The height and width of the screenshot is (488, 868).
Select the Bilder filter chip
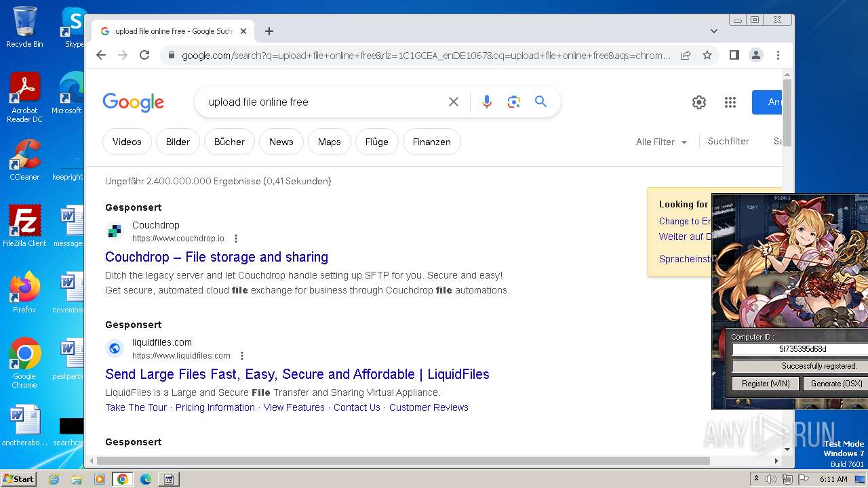pos(178,142)
